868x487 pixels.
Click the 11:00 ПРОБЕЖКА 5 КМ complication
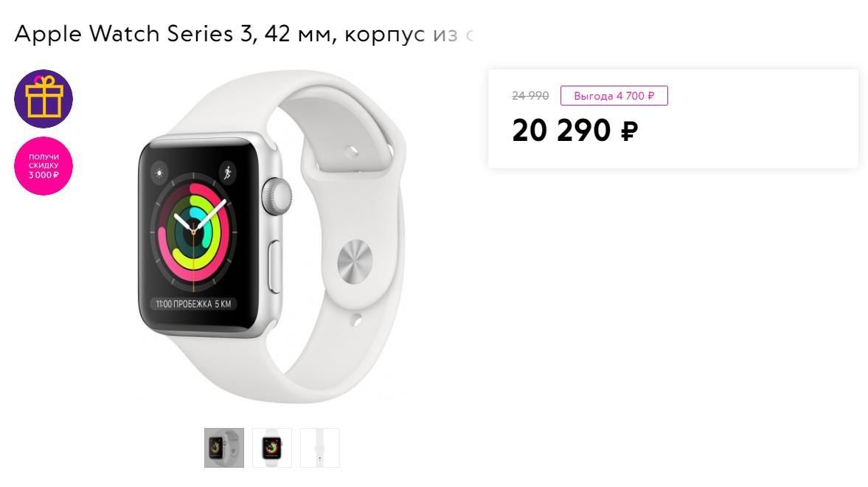pos(193,303)
